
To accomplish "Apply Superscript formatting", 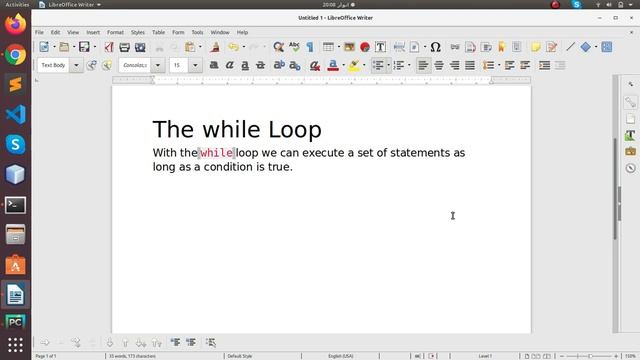I will (279, 65).
